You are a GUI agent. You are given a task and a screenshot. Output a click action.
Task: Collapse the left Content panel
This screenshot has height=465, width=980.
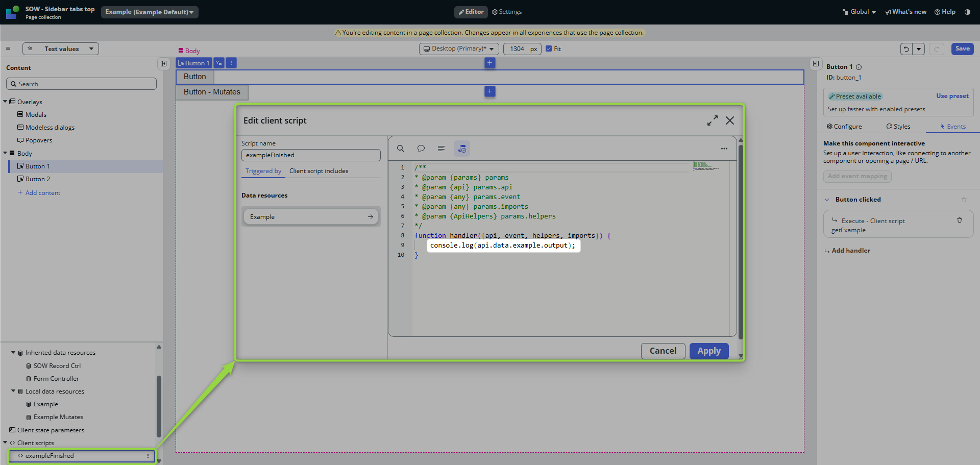tap(163, 64)
